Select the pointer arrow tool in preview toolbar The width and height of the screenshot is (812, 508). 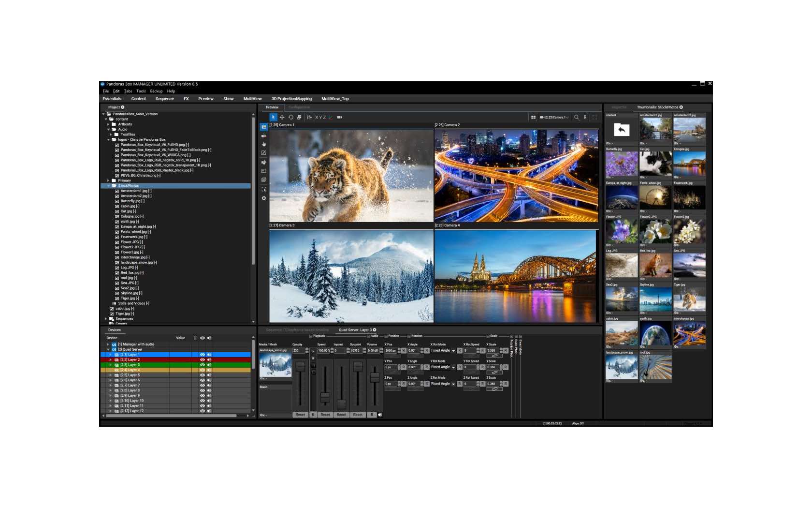(x=273, y=117)
